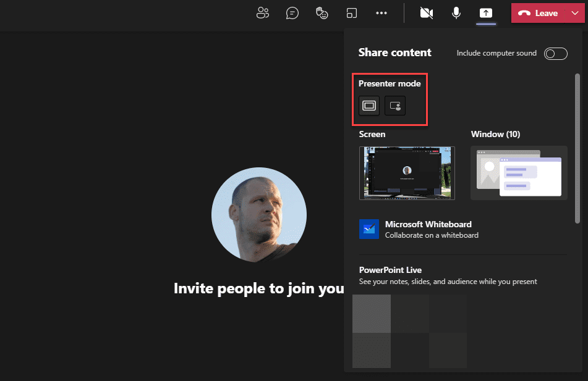This screenshot has width=588, height=381.
Task: Open the more actions menu
Action: click(x=381, y=13)
